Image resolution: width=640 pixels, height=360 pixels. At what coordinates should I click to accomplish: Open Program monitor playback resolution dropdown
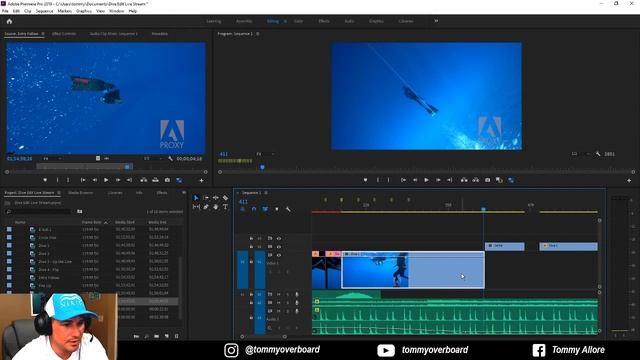pos(580,154)
